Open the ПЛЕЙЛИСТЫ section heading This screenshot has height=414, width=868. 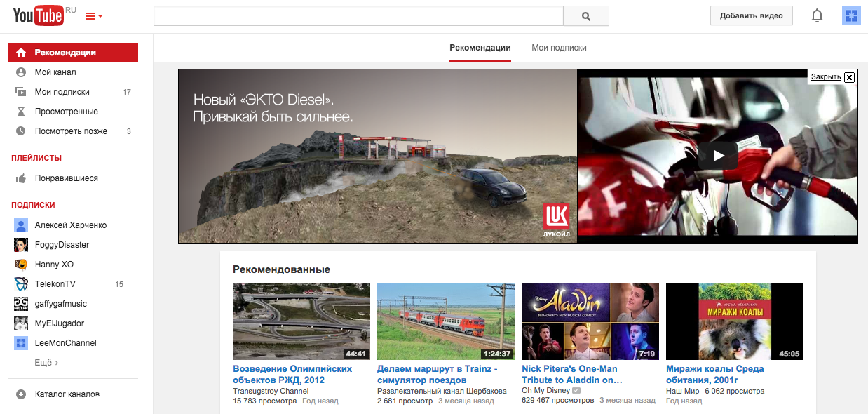pyautogui.click(x=36, y=158)
